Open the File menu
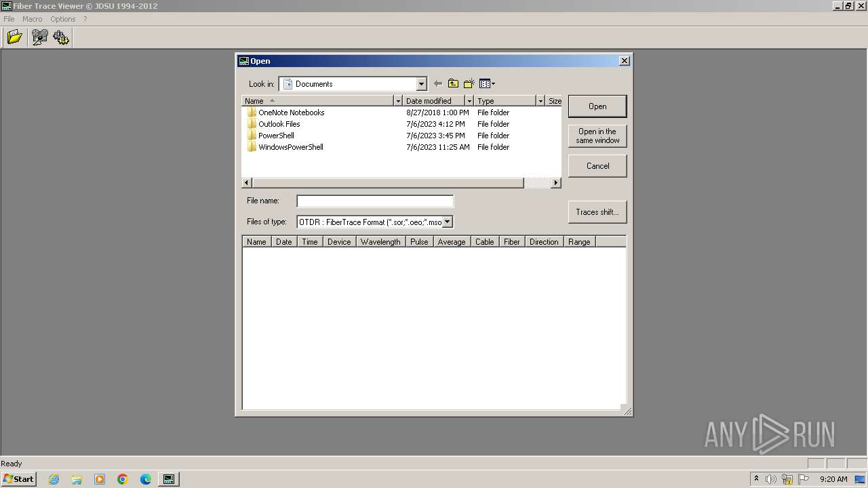The height and width of the screenshot is (488, 868). [9, 19]
